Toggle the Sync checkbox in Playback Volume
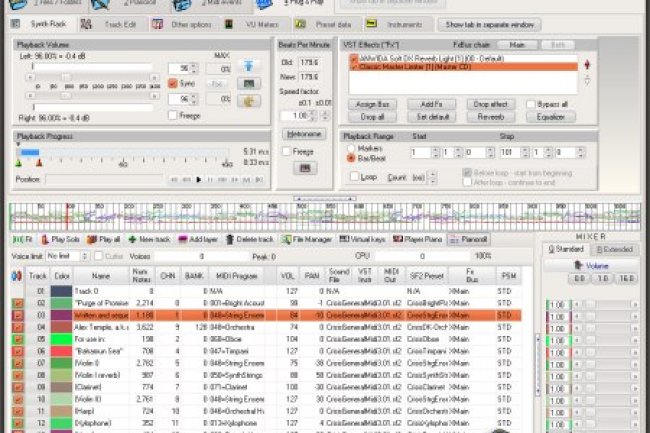This screenshot has width=650, height=433. 173,83
